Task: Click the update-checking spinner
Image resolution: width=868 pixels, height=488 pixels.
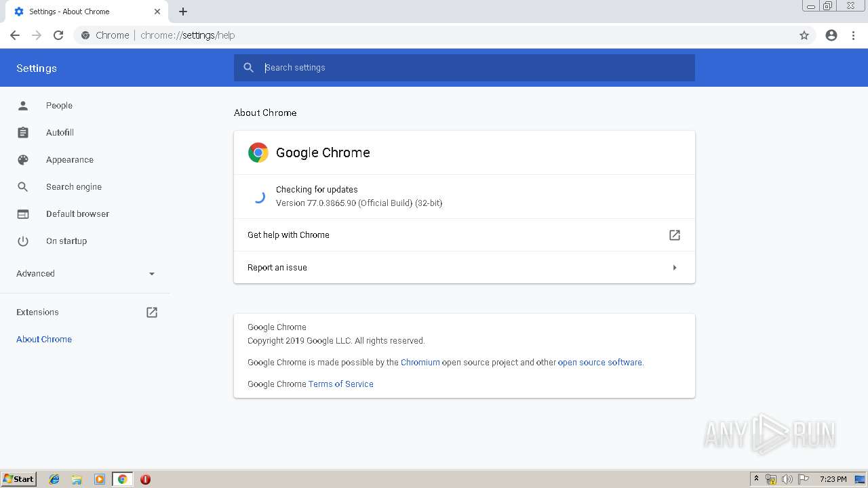Action: click(258, 197)
